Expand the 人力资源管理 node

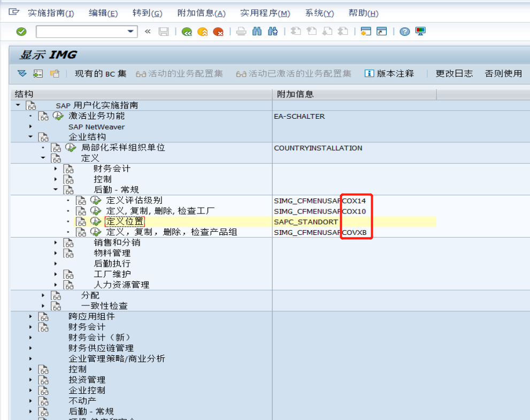[56, 285]
